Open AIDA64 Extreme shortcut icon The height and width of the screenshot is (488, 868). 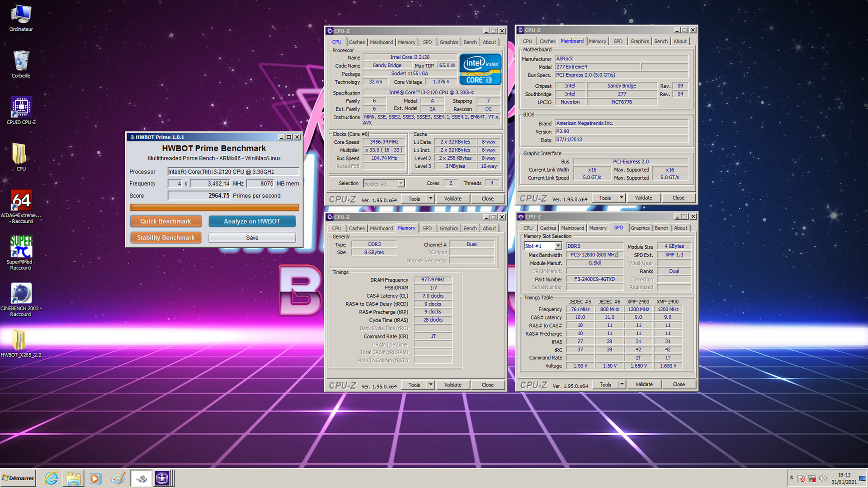(x=21, y=207)
